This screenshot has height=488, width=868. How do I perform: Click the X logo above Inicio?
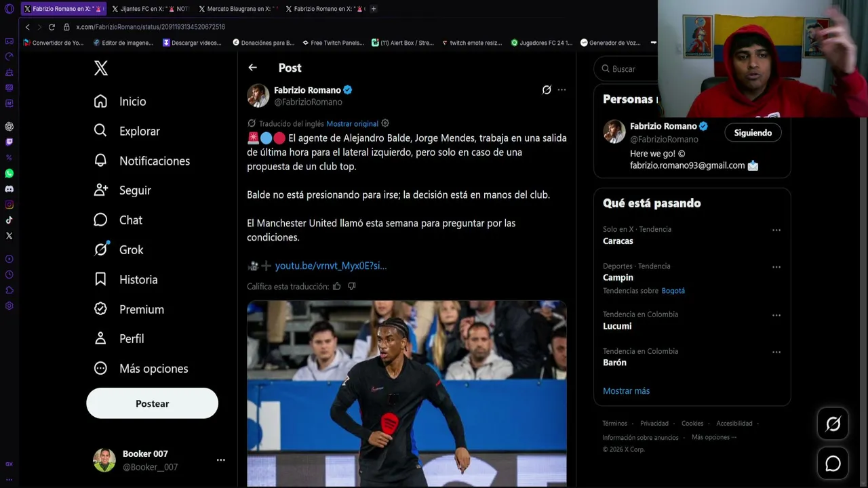click(x=100, y=68)
